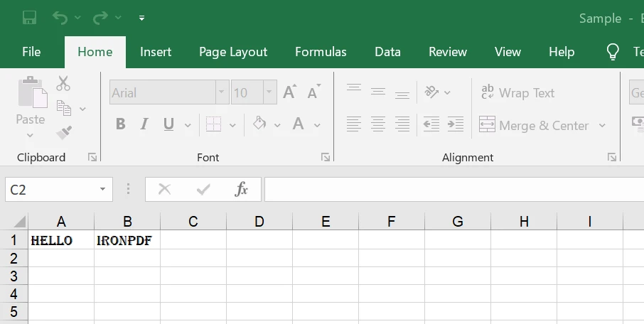644x324 pixels.
Task: Click the Center horizontal alignment icon
Action: point(378,125)
